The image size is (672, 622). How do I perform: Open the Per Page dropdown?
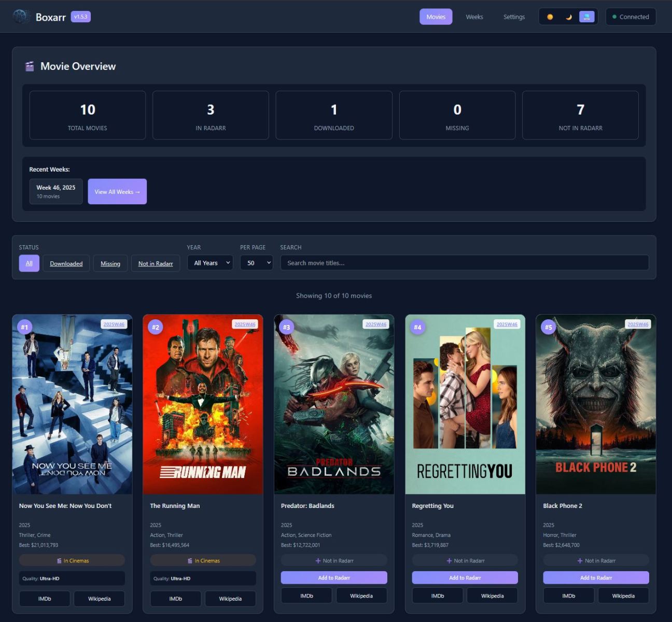pos(256,263)
